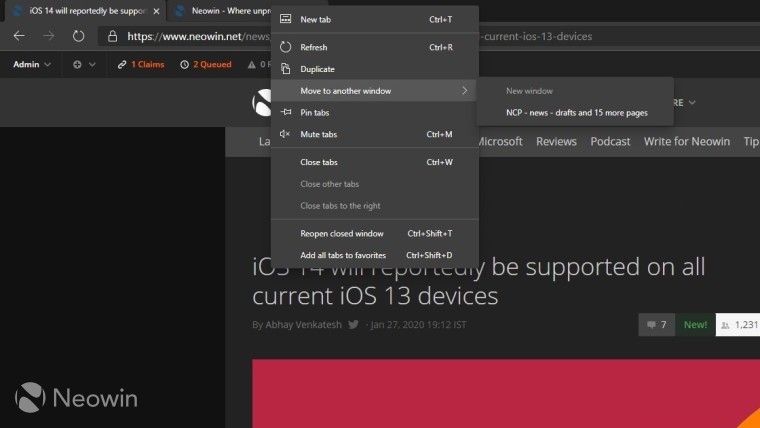This screenshot has height=428, width=760.
Task: Click the browser back arrow
Action: (18, 36)
